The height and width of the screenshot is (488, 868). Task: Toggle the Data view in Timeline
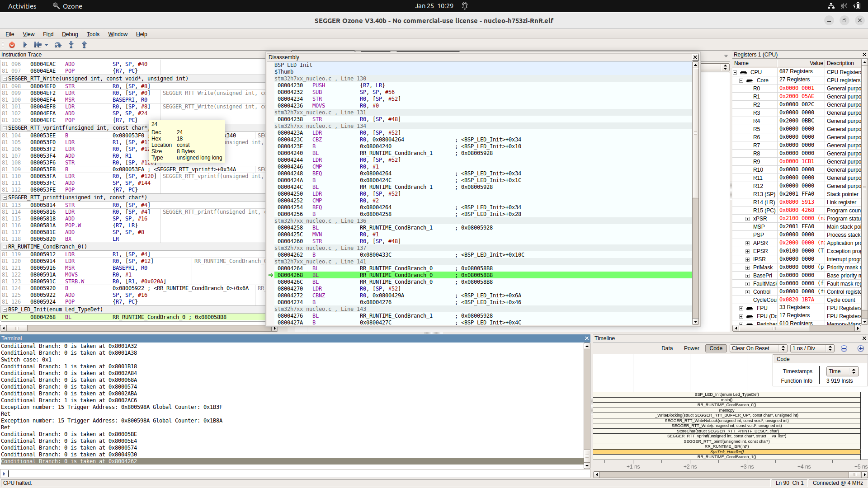(667, 348)
